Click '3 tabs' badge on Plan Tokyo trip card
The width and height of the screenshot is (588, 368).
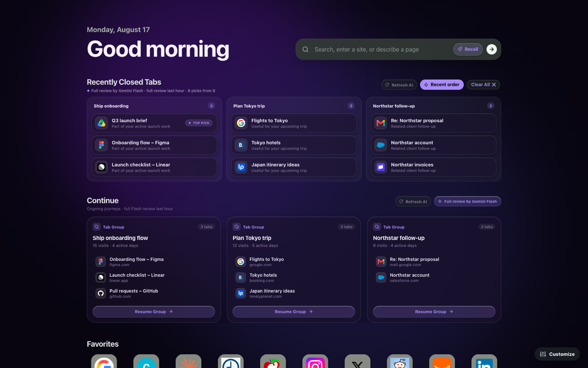click(346, 227)
